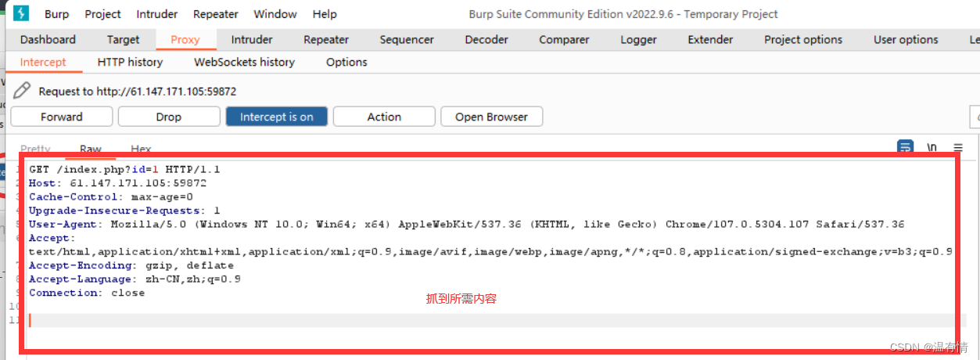The image size is (980, 360).
Task: Open the HTTP history sub-tab
Action: pos(130,62)
